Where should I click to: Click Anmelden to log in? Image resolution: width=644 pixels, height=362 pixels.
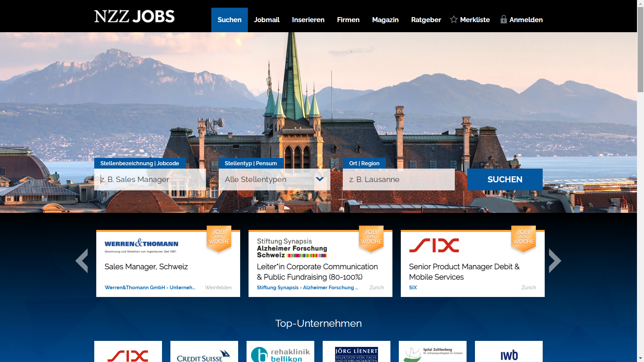point(526,20)
